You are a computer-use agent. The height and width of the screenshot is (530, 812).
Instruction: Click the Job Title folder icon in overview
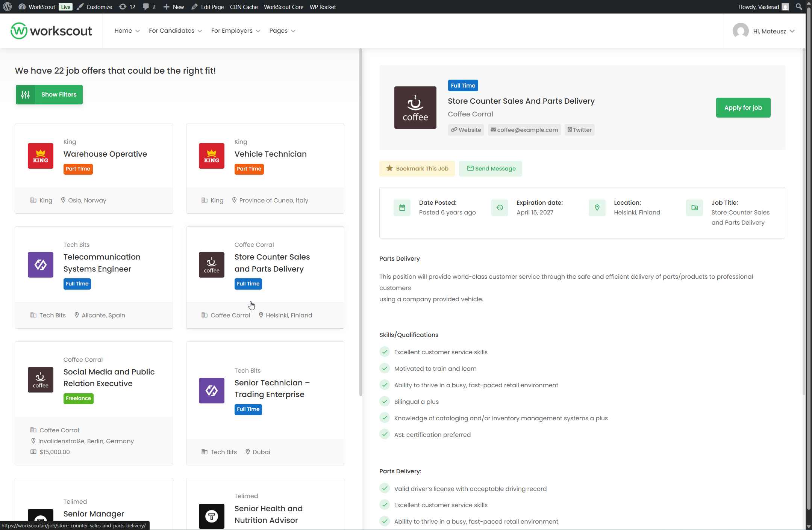click(694, 208)
